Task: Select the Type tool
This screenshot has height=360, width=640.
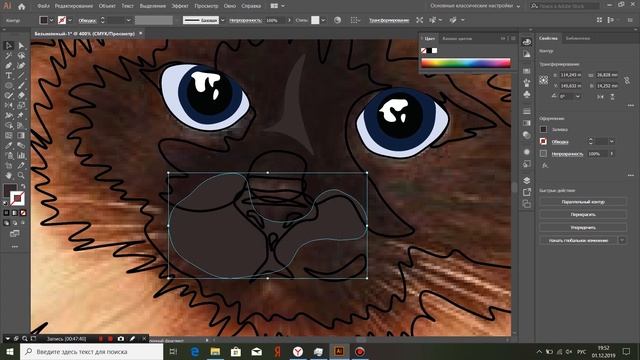Action: tap(9, 76)
